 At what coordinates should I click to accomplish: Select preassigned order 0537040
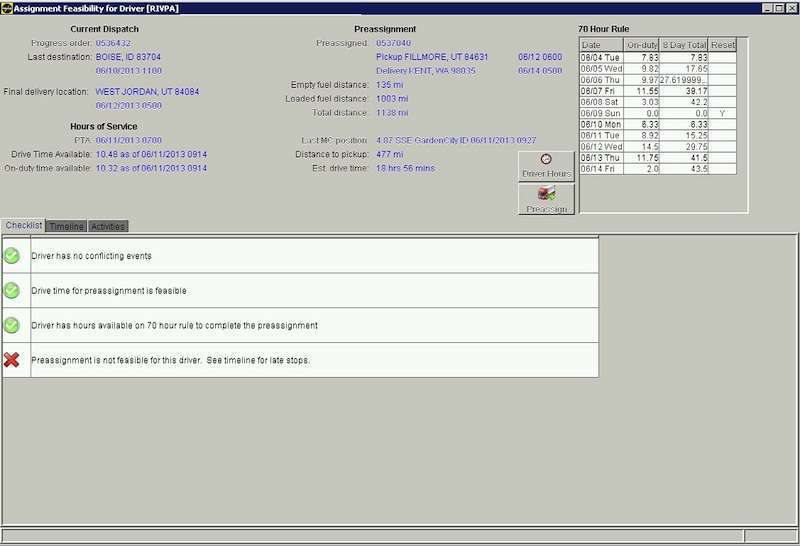pos(393,43)
